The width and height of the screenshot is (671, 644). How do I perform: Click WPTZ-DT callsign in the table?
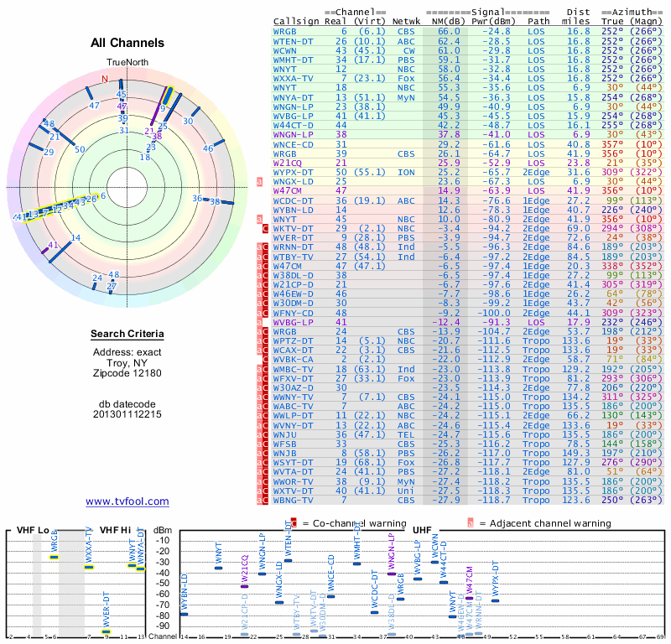pyautogui.click(x=293, y=340)
